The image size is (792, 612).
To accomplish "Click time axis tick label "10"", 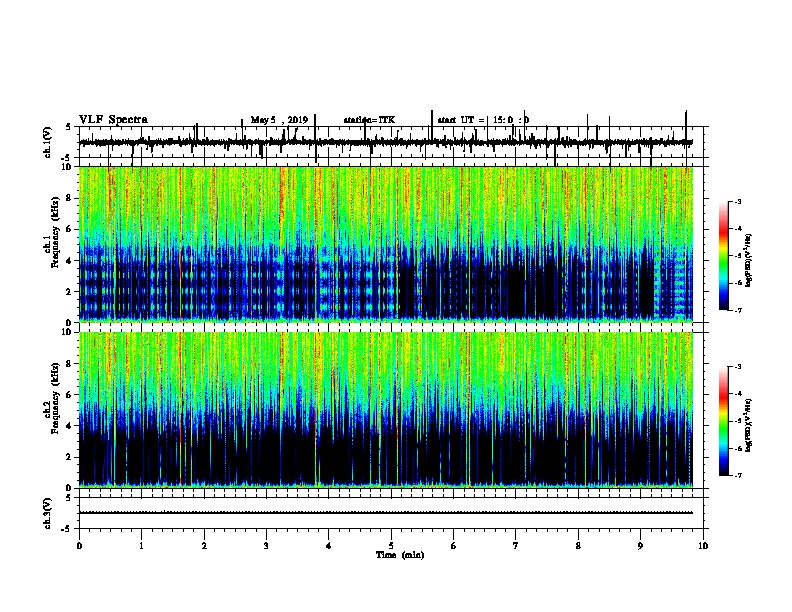I will pyautogui.click(x=703, y=546).
